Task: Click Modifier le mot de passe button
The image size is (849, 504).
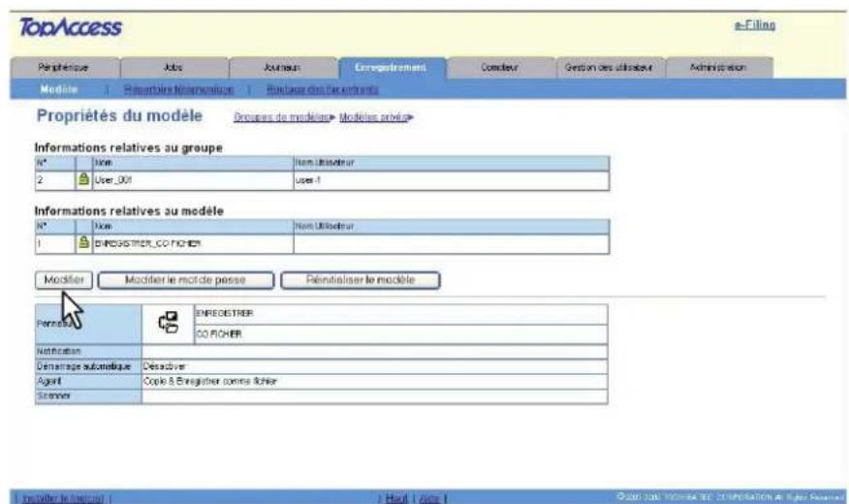Action: pos(186,280)
